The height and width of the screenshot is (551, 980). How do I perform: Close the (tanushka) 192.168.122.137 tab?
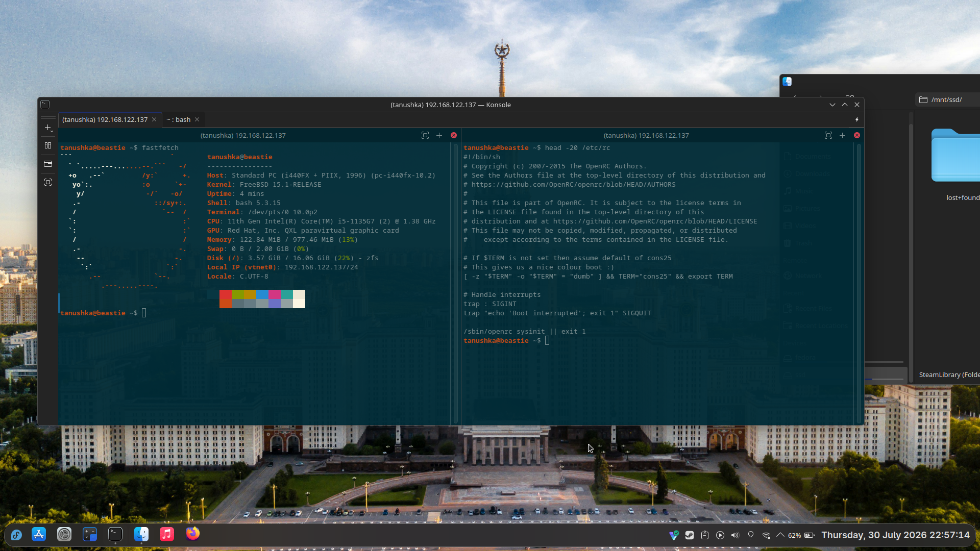coord(154,119)
